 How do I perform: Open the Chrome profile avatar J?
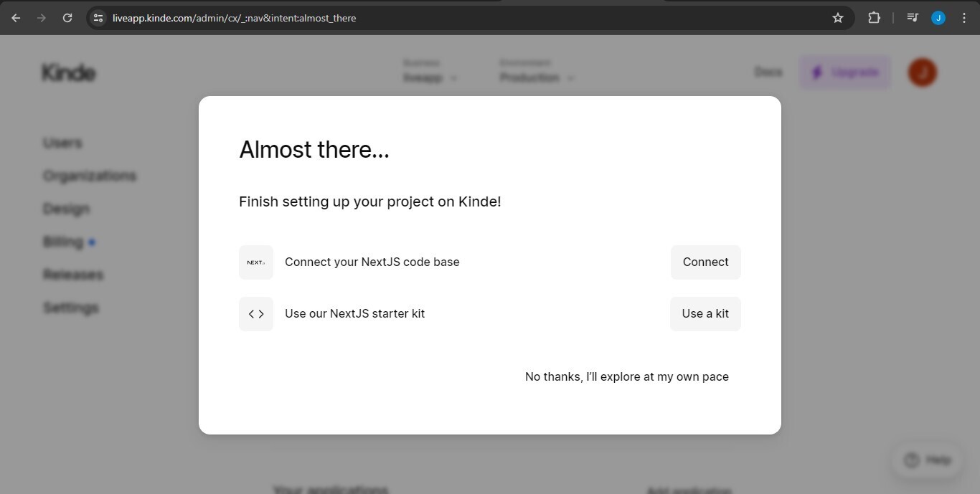tap(938, 18)
